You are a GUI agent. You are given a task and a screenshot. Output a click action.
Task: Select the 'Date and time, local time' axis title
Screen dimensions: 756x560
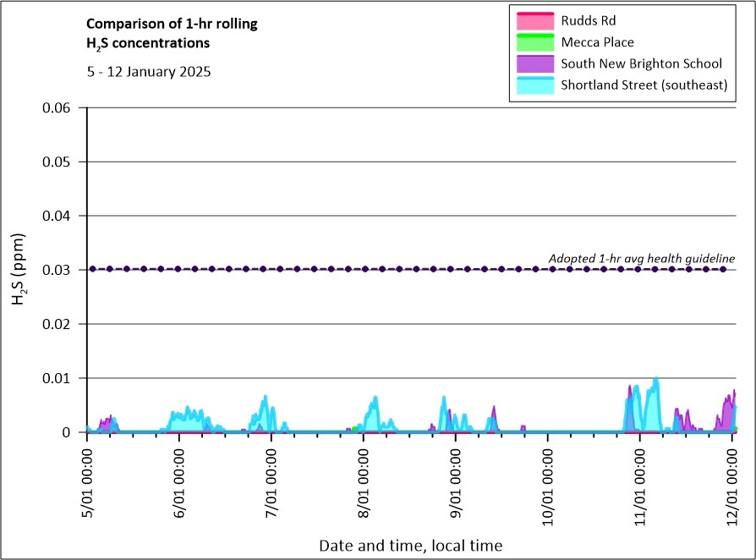410,546
